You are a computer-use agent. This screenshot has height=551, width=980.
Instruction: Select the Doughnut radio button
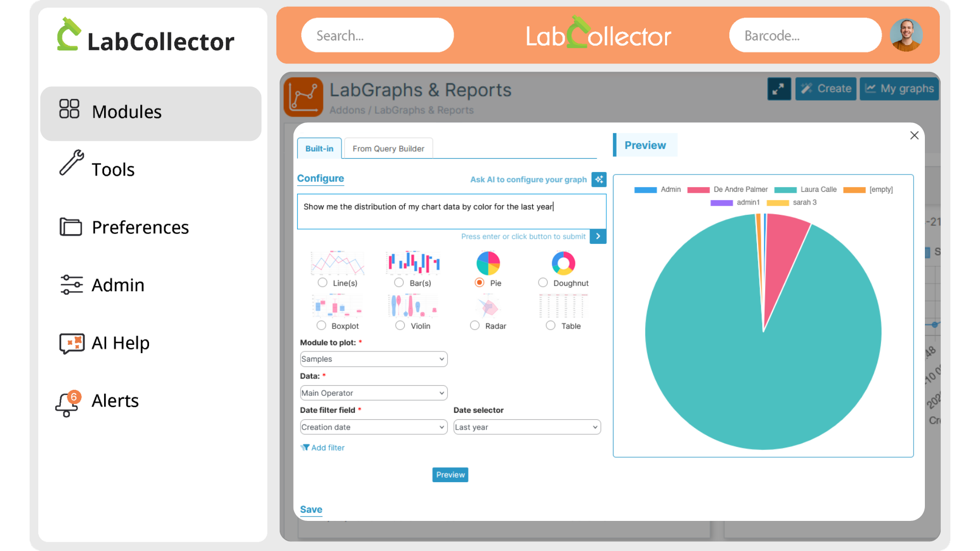[x=543, y=283]
